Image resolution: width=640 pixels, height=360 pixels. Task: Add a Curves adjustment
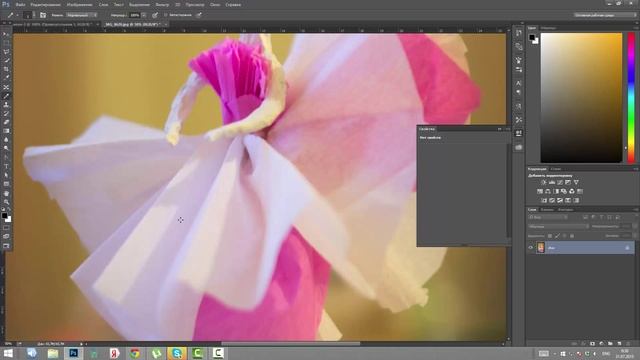tap(560, 182)
